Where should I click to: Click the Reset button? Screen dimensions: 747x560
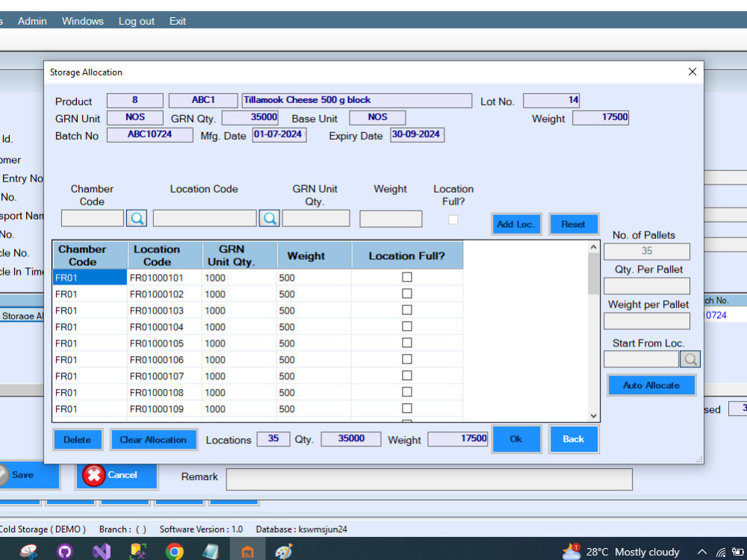[573, 224]
